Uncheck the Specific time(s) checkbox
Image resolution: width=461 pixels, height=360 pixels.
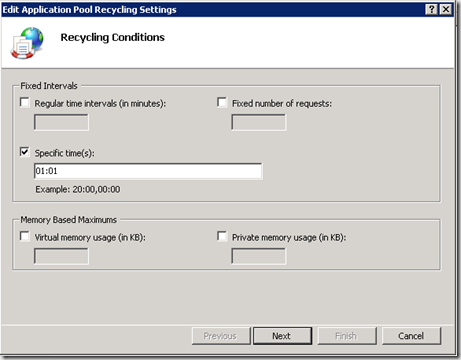click(x=25, y=152)
